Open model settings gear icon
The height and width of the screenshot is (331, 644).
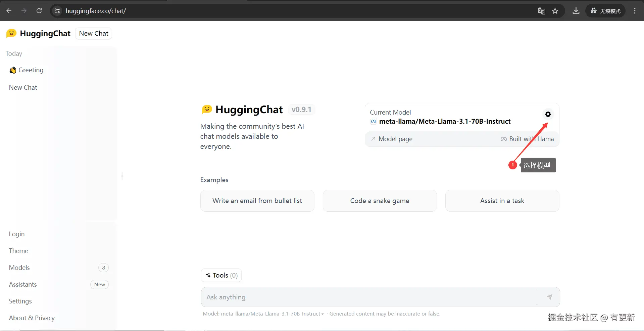(548, 114)
